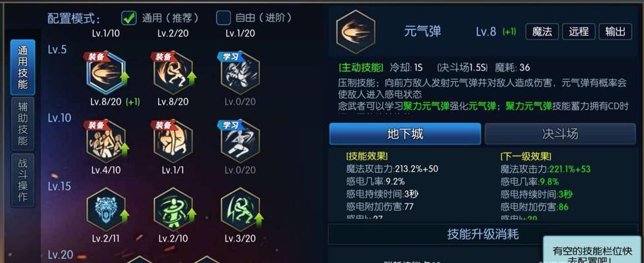Open the 辅助技能 sidebar tab
This screenshot has height=263, width=644.
(x=23, y=124)
